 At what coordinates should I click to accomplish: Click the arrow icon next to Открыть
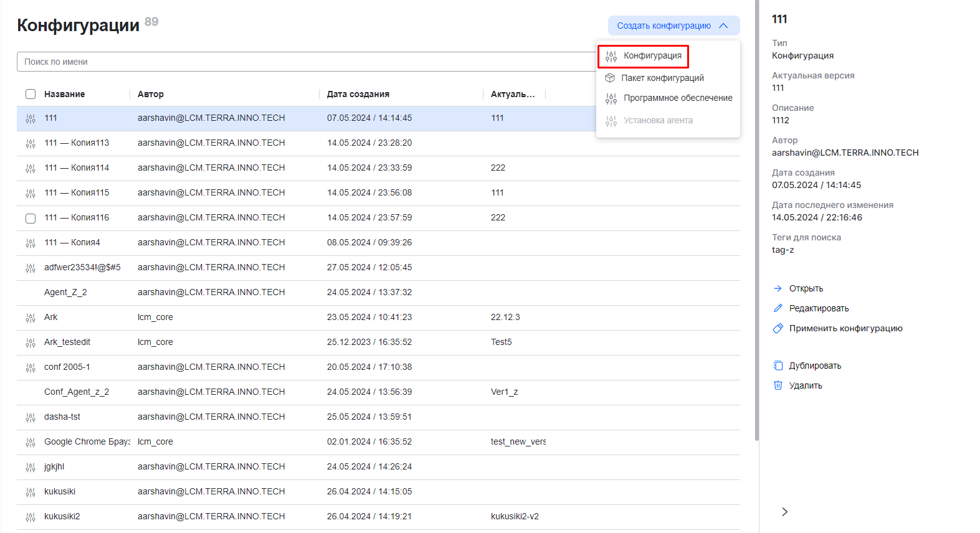coord(778,288)
